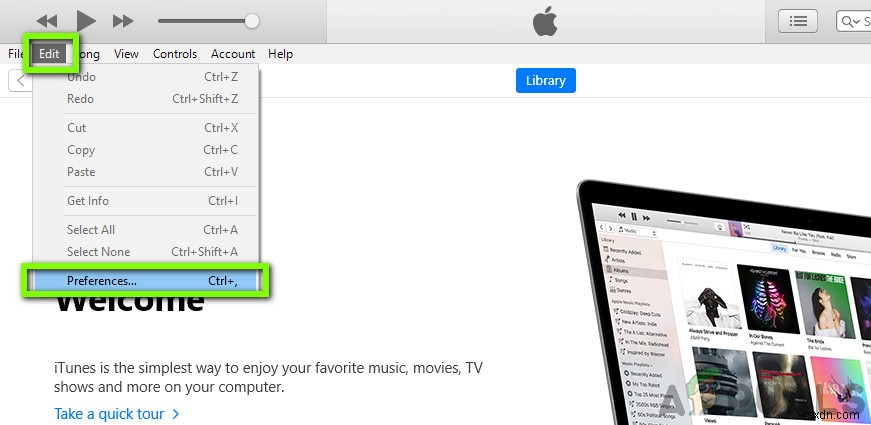Click the rewind previous track icon

coord(47,22)
